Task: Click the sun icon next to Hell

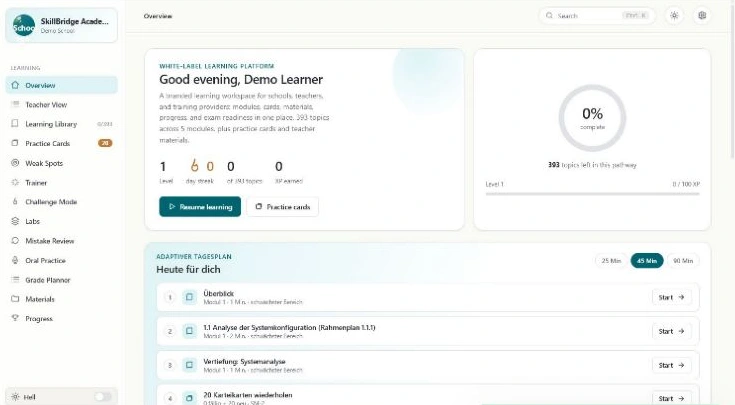Action: coord(15,397)
